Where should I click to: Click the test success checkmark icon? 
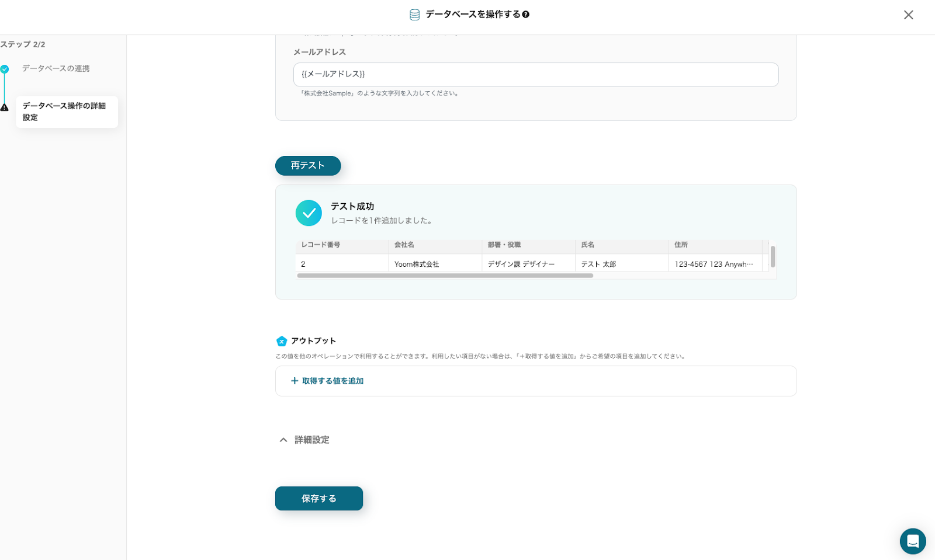[x=309, y=213]
